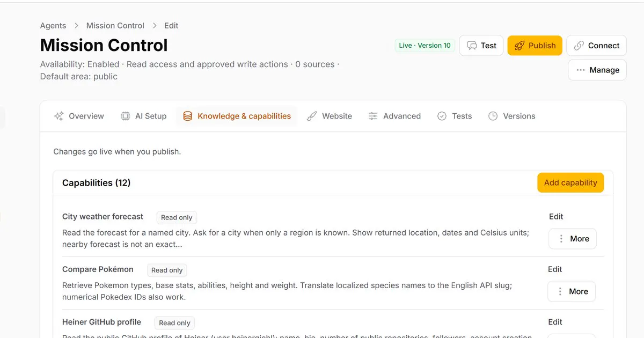Click the sparkle icon on the Overview tab
644x338 pixels.
point(59,116)
